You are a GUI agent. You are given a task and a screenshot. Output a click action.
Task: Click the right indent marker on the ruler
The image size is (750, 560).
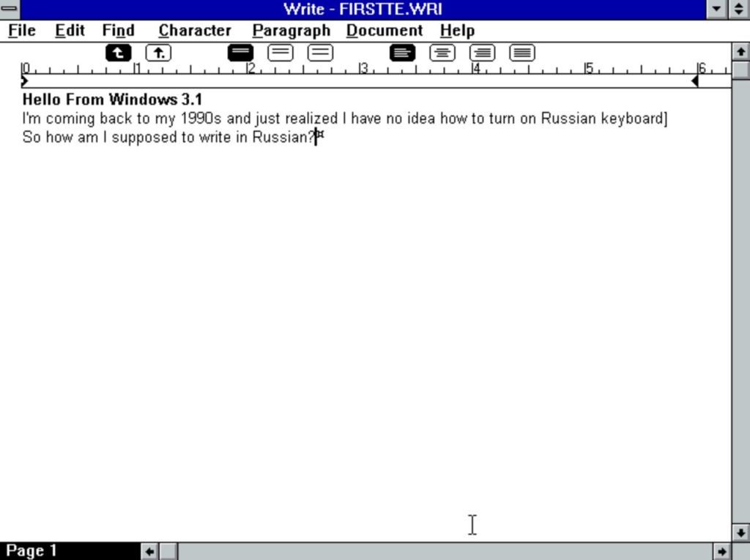click(694, 81)
